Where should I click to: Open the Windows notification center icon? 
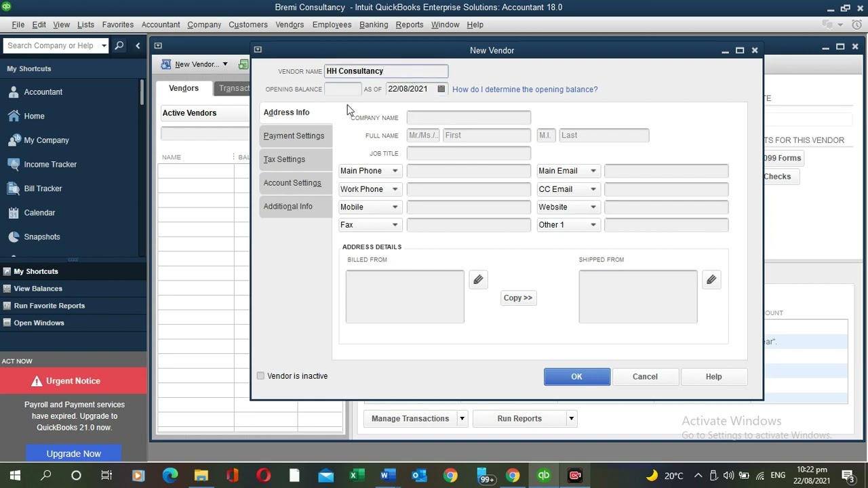coord(848,476)
